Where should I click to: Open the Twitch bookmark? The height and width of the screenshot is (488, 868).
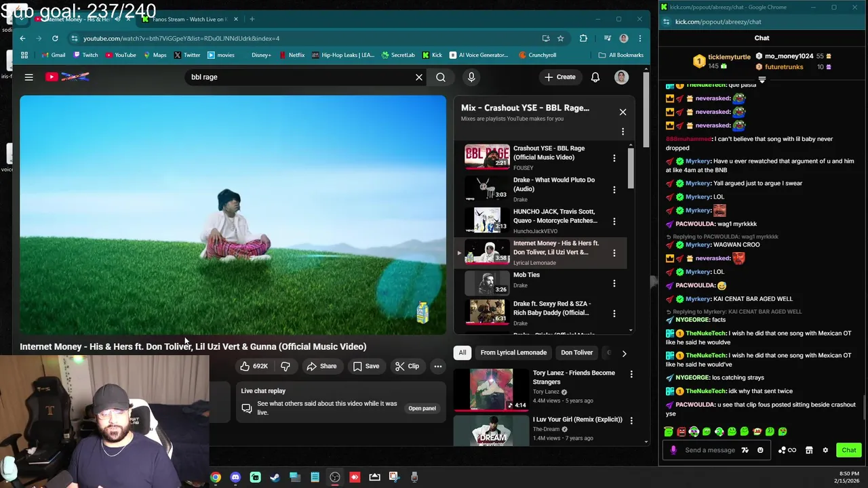pos(85,55)
